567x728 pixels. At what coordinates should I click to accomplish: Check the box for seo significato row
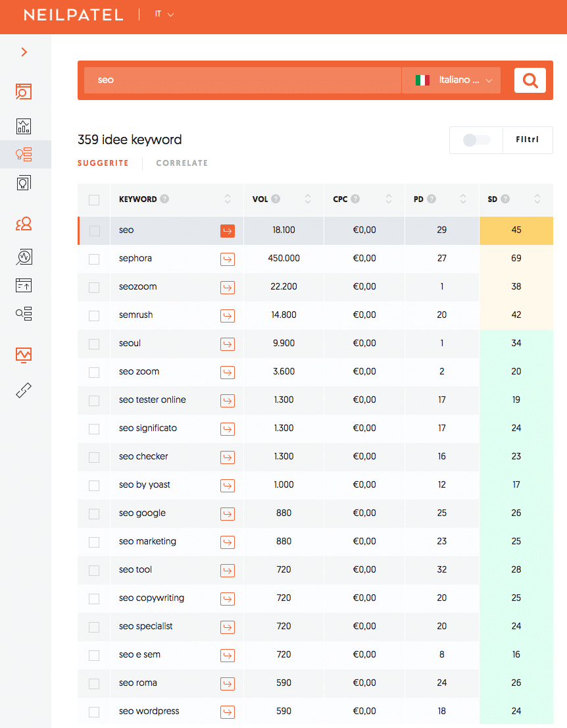(94, 429)
